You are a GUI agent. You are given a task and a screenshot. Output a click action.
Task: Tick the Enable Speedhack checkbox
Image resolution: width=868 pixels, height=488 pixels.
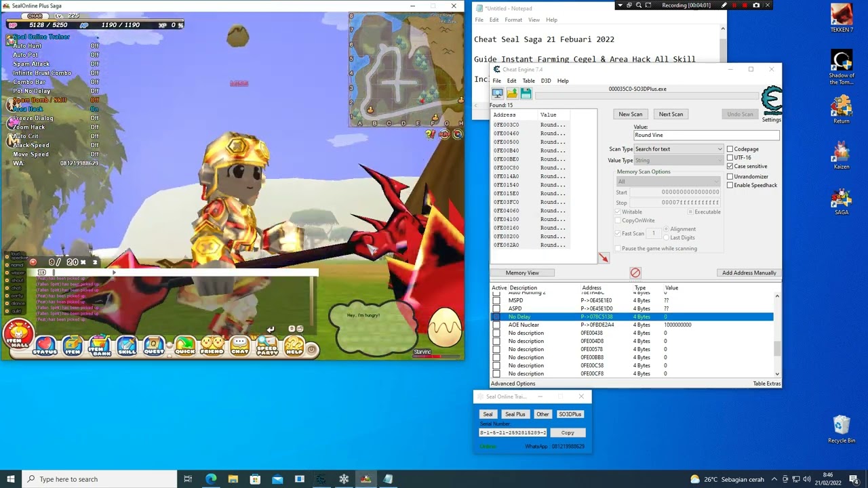[x=730, y=185]
